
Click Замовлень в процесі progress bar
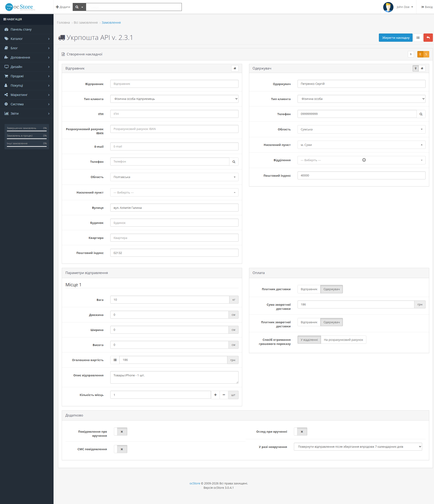pyautogui.click(x=27, y=139)
